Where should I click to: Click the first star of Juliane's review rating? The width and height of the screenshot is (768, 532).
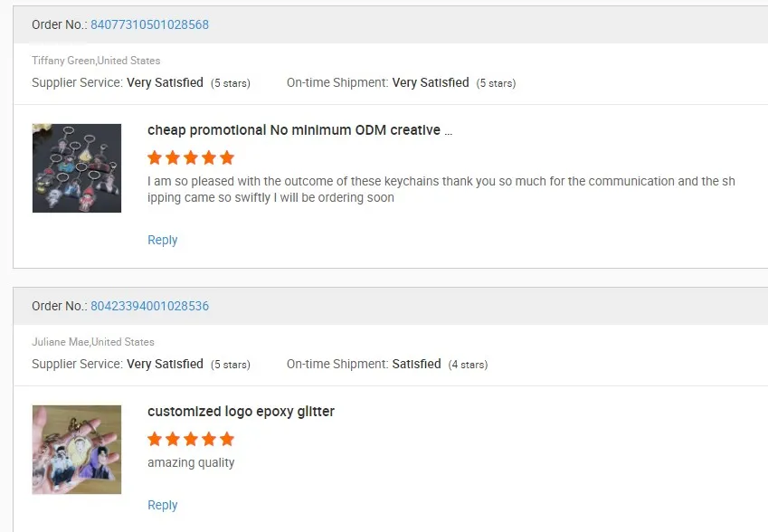155,439
